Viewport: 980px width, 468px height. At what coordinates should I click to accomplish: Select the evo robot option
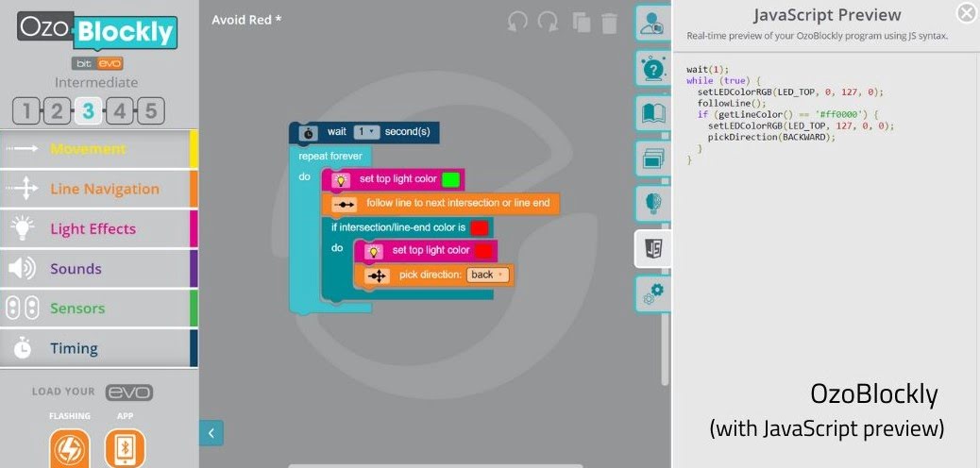(x=110, y=63)
